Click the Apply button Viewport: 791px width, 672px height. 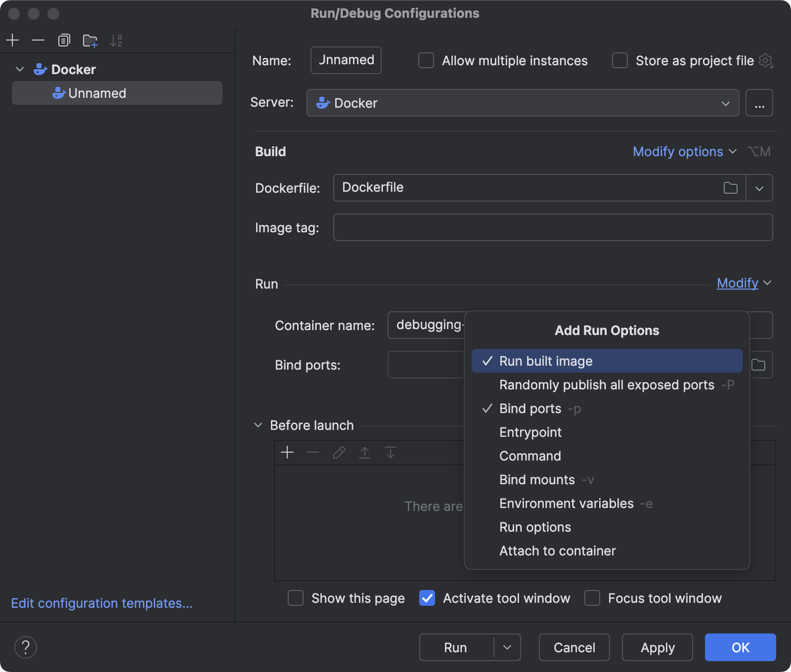[x=657, y=647]
